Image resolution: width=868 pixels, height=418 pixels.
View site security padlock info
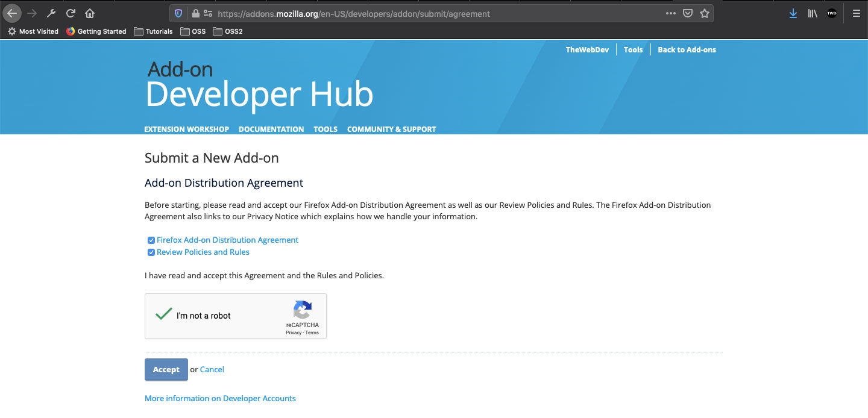(195, 13)
